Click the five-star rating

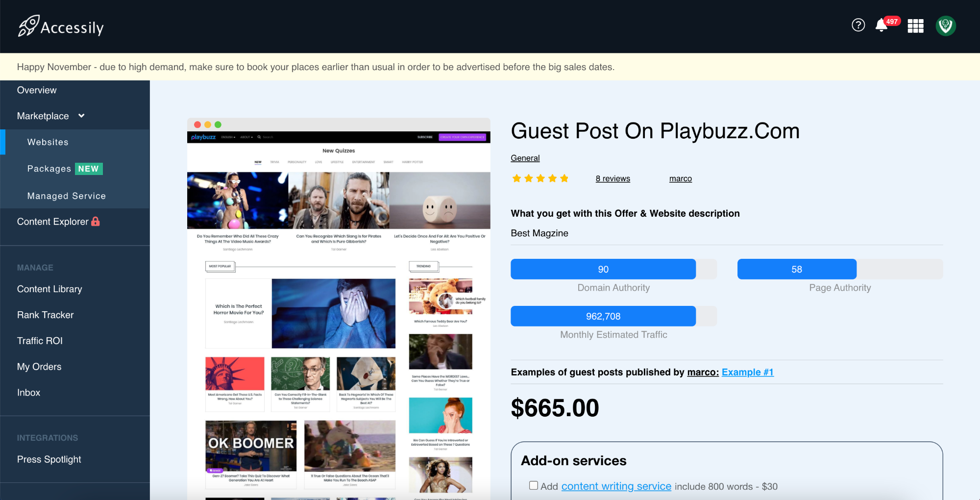tap(540, 178)
